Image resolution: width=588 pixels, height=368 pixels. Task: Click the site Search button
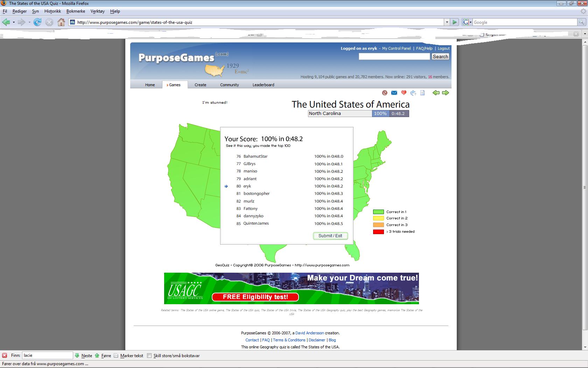coord(440,56)
